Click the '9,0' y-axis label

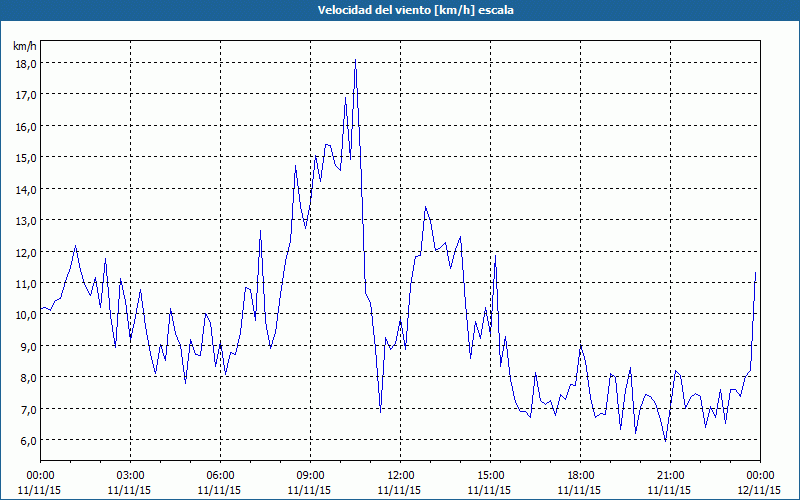click(x=28, y=346)
